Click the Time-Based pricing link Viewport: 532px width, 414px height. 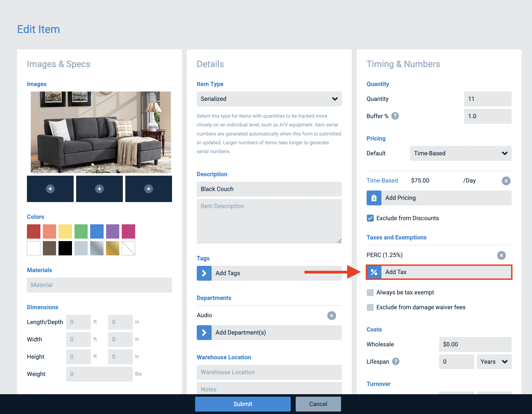(x=382, y=181)
